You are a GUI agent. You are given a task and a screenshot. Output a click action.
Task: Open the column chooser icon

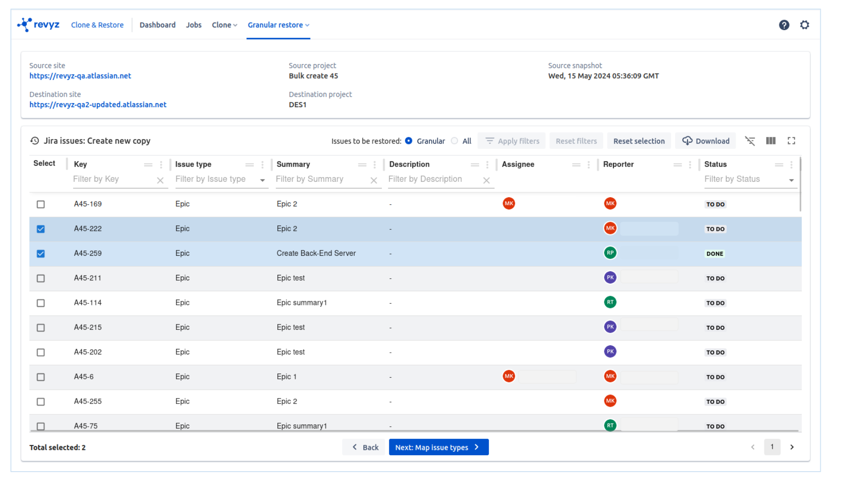771,141
